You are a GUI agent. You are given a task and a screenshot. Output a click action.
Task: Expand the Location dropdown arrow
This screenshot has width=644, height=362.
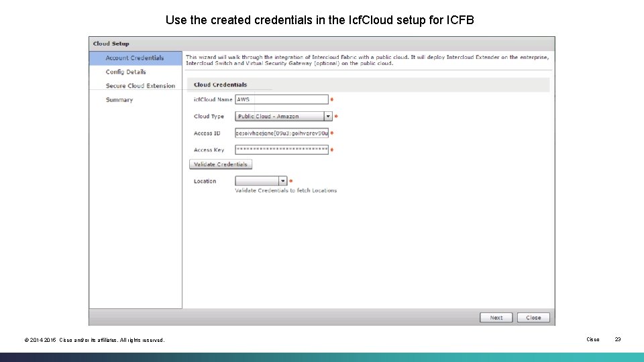pyautogui.click(x=282, y=181)
